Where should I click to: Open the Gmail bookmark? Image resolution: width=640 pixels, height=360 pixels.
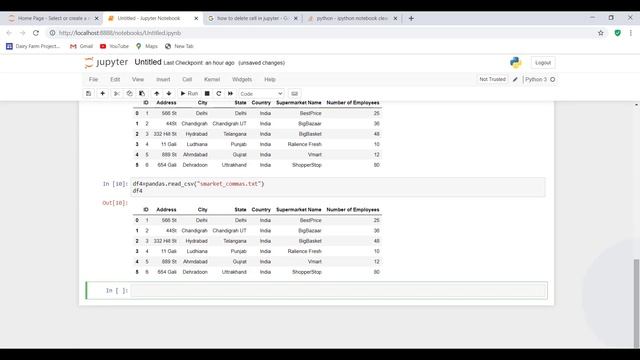(x=82, y=46)
